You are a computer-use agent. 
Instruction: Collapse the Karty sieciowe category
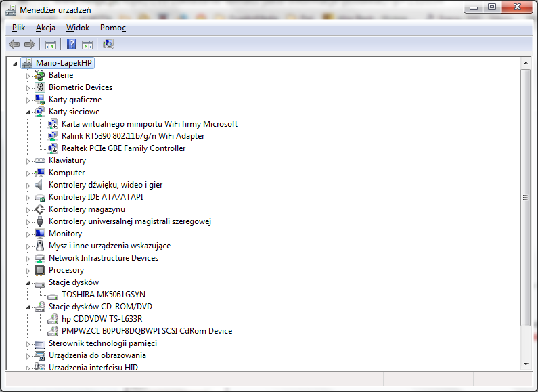tap(28, 112)
